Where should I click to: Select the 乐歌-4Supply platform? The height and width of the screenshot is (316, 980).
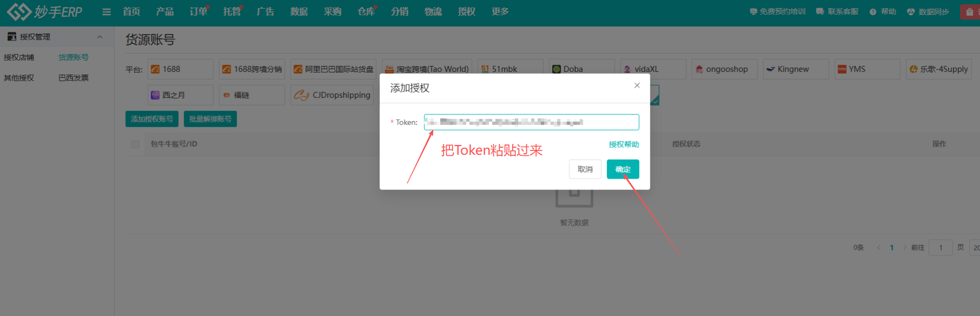pyautogui.click(x=939, y=69)
